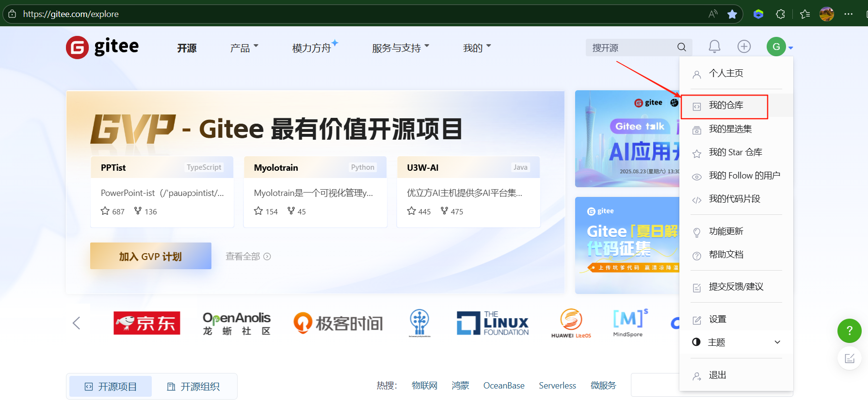The width and height of the screenshot is (868, 405).
Task: Click the Linux Foundation logo
Action: [493, 323]
